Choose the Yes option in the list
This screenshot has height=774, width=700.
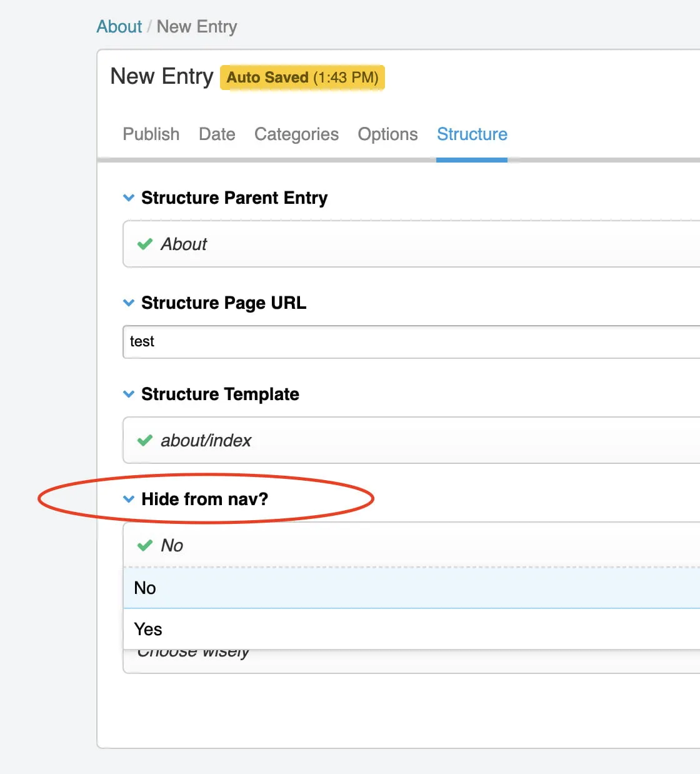point(411,629)
